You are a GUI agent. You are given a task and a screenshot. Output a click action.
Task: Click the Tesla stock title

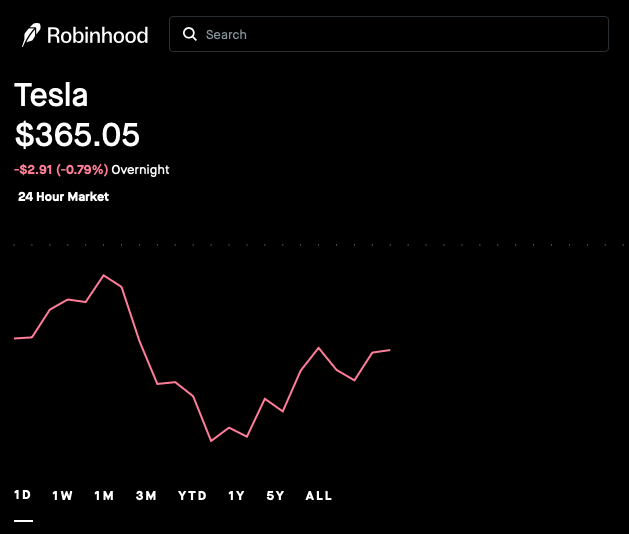pyautogui.click(x=51, y=95)
